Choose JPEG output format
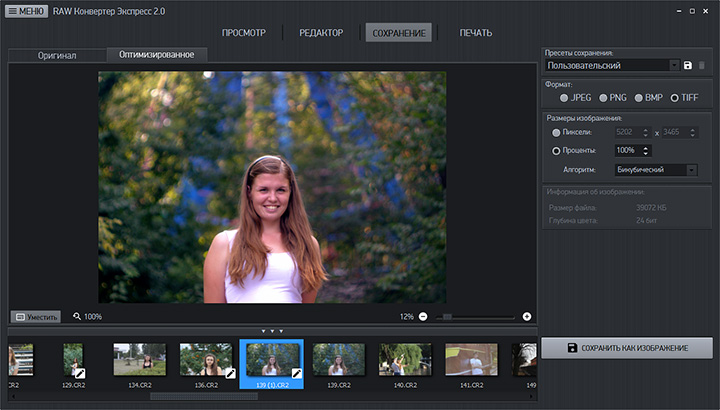Image resolution: width=720 pixels, height=410 pixels. [x=575, y=98]
